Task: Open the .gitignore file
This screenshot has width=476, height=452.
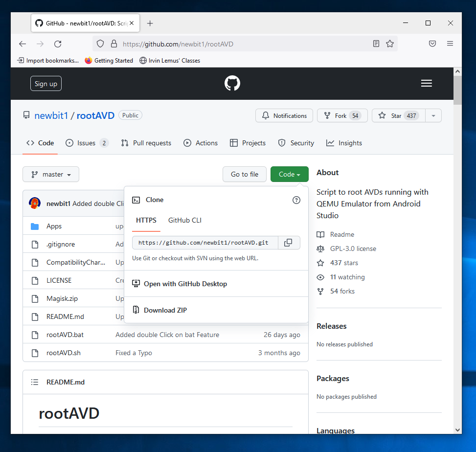Action: tap(61, 245)
